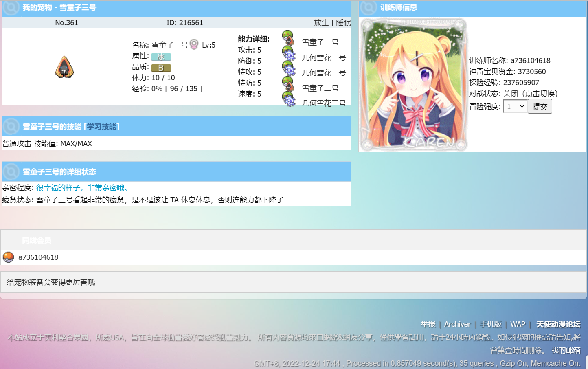Open the WAP footer link
This screenshot has height=369, width=588.
(x=518, y=324)
